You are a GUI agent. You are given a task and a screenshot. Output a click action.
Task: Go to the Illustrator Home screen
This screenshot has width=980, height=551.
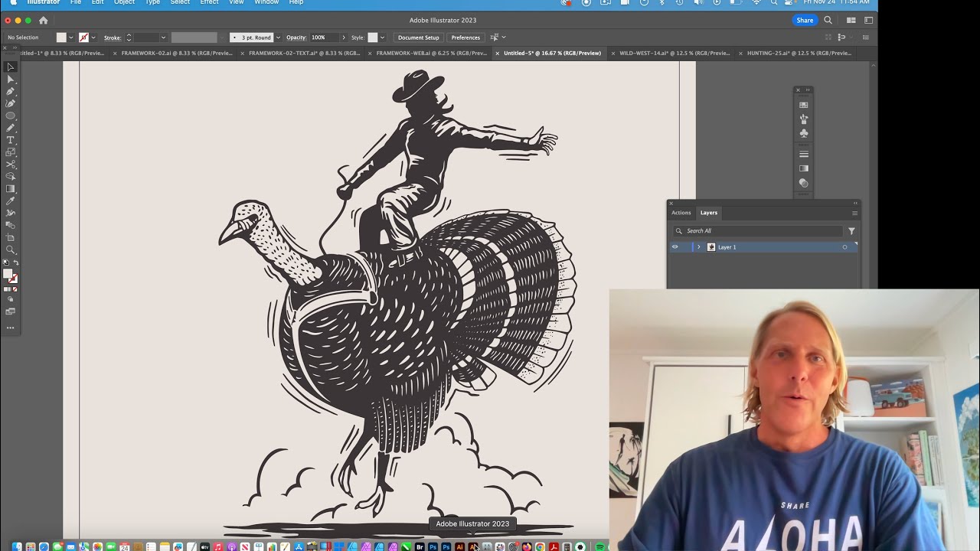tap(43, 20)
